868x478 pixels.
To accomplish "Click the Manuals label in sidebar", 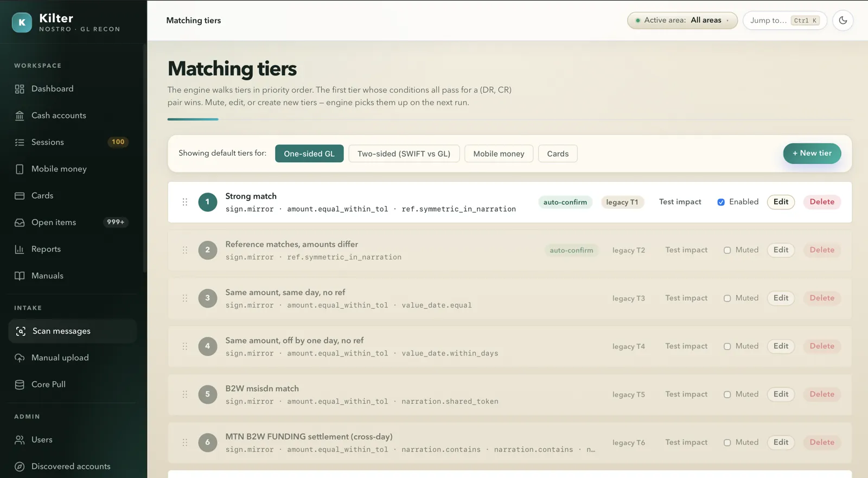I will pos(47,276).
